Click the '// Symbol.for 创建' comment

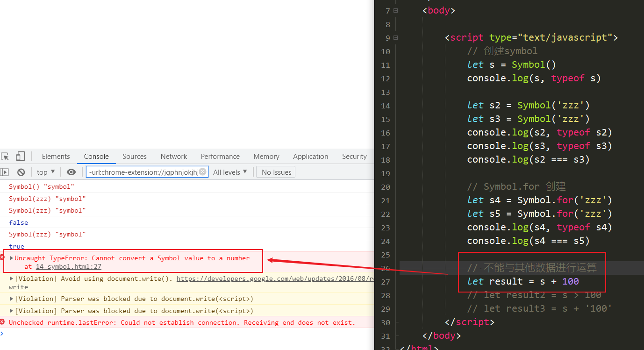tap(516, 186)
